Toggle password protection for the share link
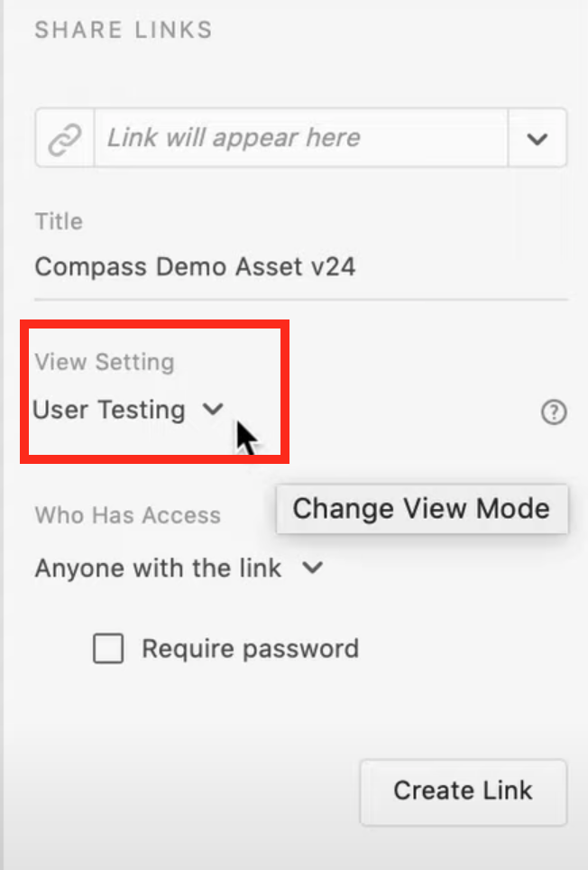Screen dimensions: 588x870 (x=107, y=648)
